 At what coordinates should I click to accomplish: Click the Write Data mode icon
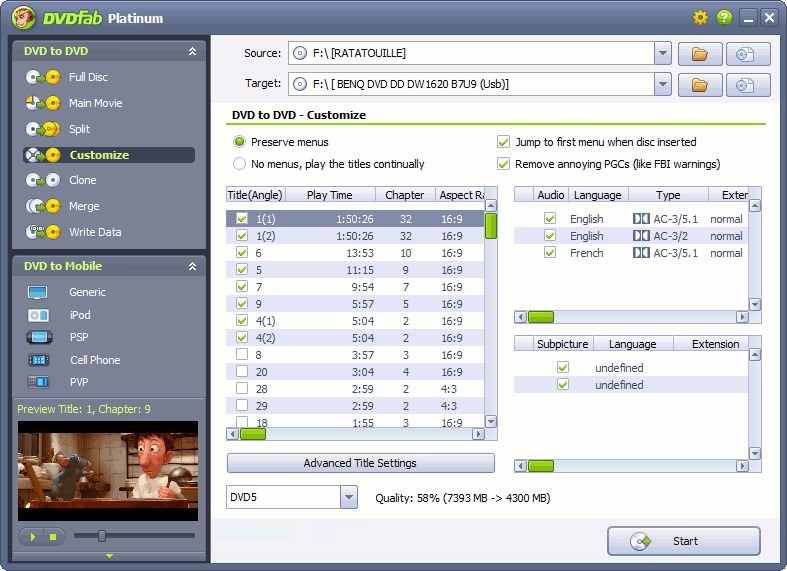click(x=43, y=232)
